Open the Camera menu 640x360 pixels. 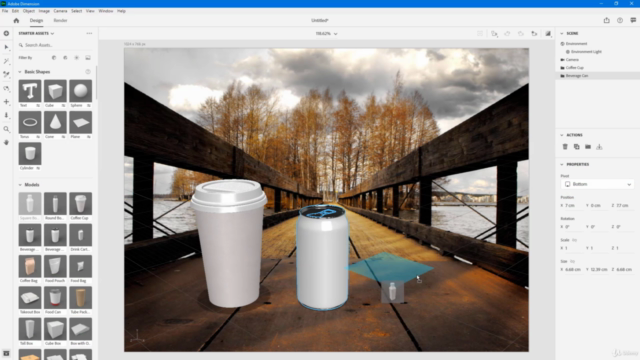click(x=60, y=11)
